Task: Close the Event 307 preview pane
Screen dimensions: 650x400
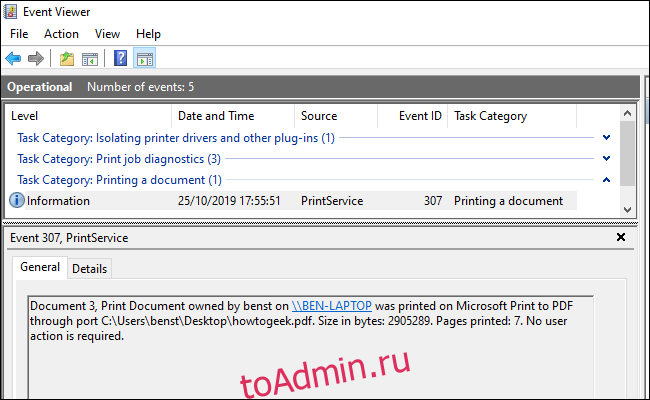Action: 620,238
